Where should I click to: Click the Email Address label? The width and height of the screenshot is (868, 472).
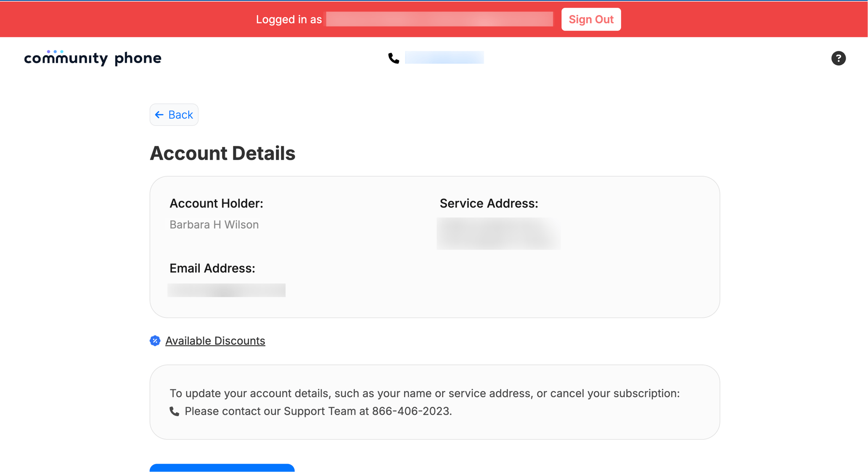click(x=212, y=268)
